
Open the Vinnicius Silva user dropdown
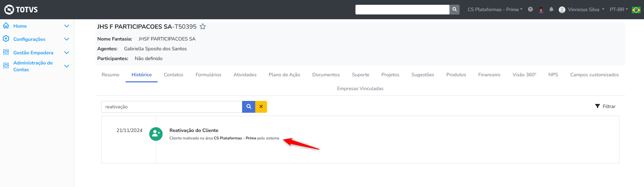pos(586,9)
